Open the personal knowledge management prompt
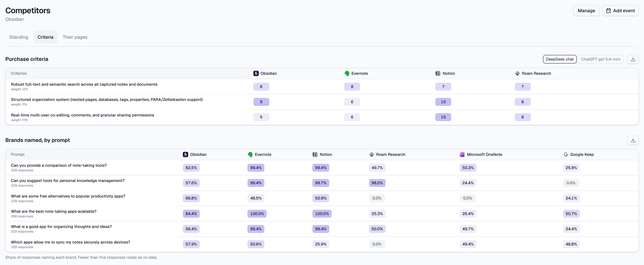 click(x=68, y=181)
